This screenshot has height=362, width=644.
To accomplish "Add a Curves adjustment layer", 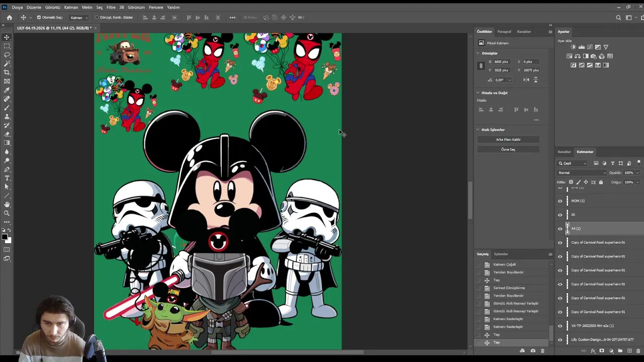I will click(589, 47).
